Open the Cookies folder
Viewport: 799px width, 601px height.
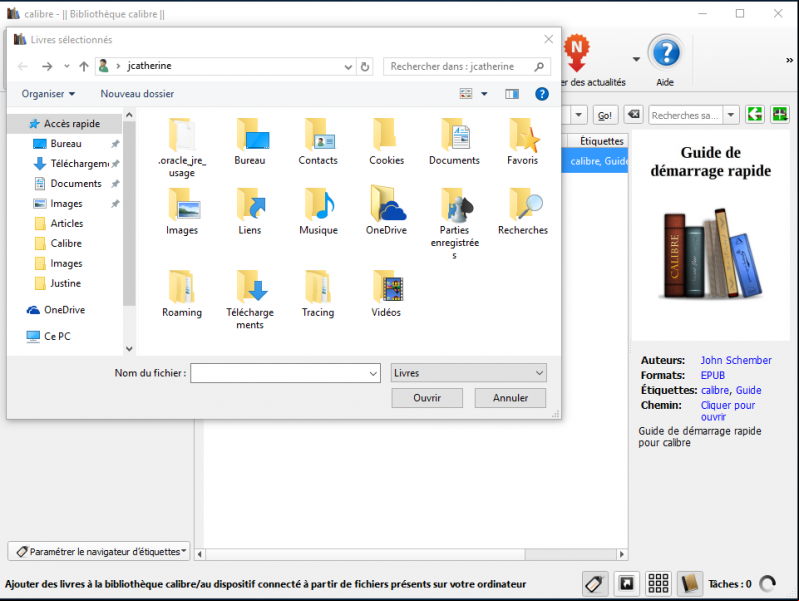point(386,141)
